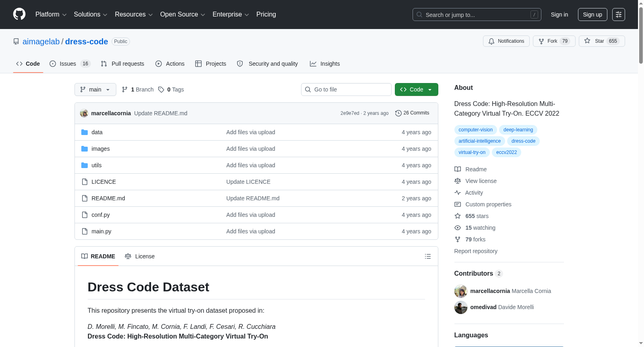
Task: Expand the main branch dropdown
Action: pos(95,89)
